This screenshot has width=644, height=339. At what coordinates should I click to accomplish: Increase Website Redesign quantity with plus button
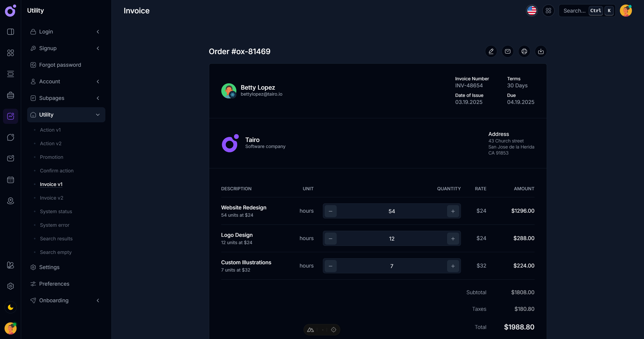(x=453, y=211)
